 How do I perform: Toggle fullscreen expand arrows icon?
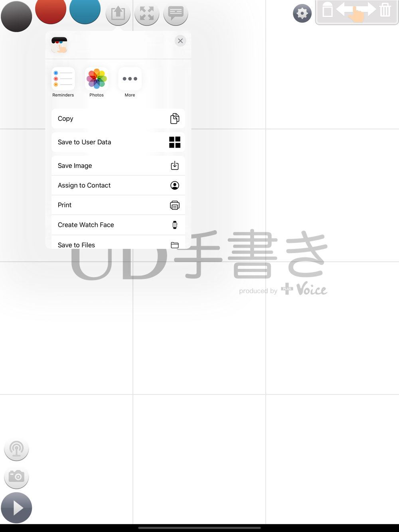click(x=147, y=14)
